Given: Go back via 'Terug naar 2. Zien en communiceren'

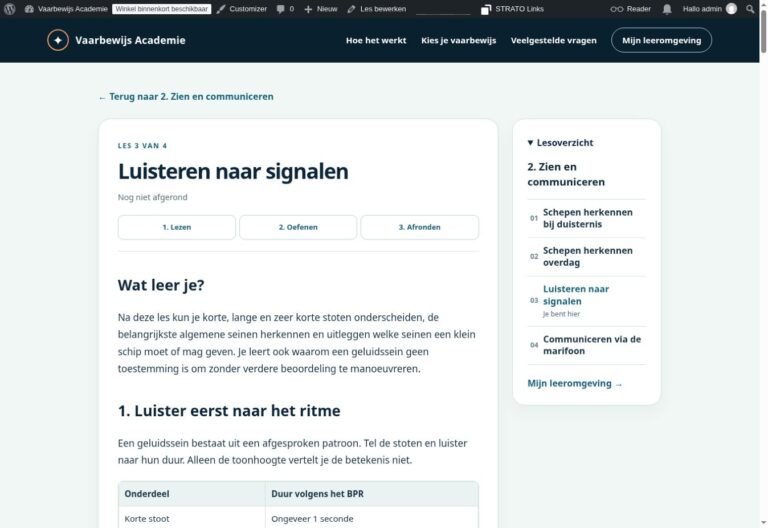Looking at the screenshot, I should coord(186,96).
